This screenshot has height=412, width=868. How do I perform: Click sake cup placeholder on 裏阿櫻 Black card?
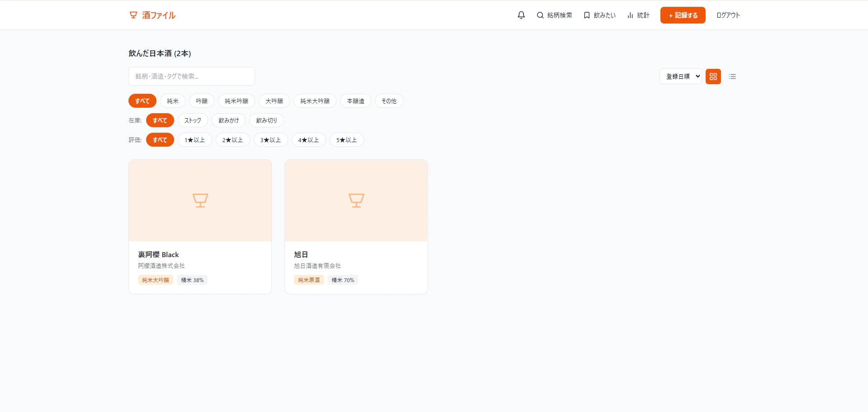[x=200, y=200]
